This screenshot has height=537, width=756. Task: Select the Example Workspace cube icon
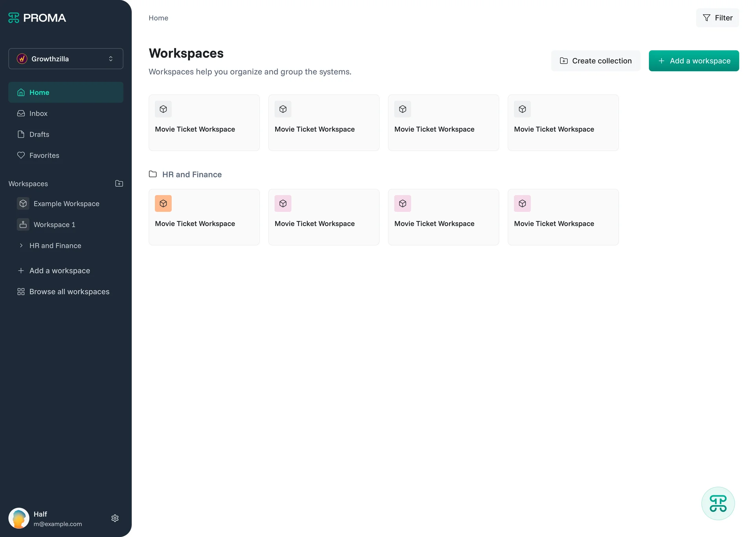pos(23,203)
